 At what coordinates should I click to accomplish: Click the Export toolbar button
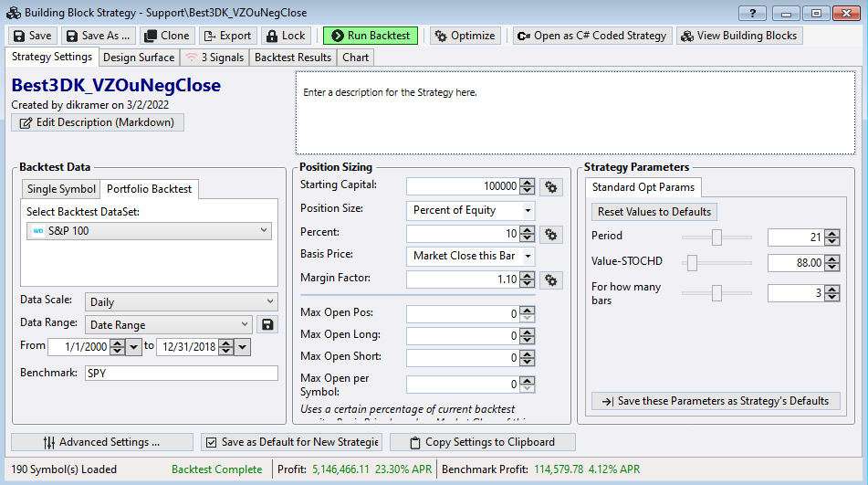click(226, 36)
